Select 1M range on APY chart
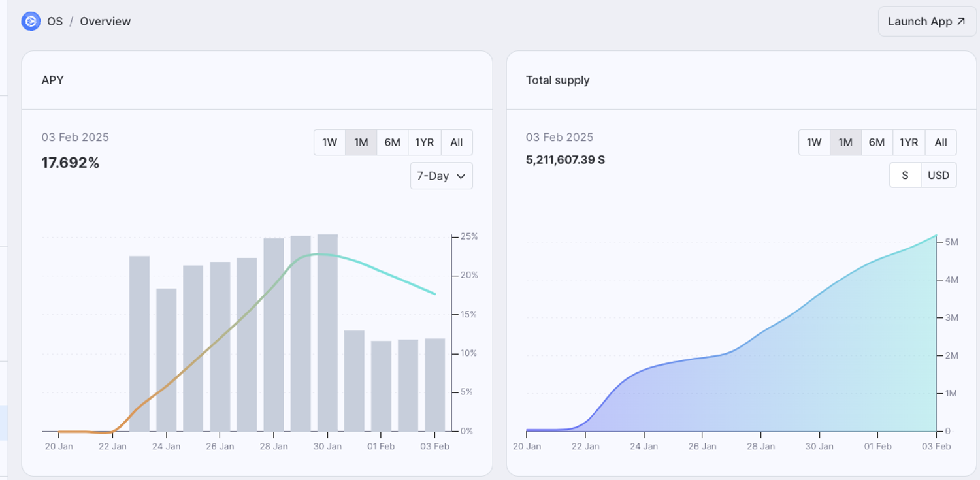The height and width of the screenshot is (480, 980). click(x=361, y=142)
